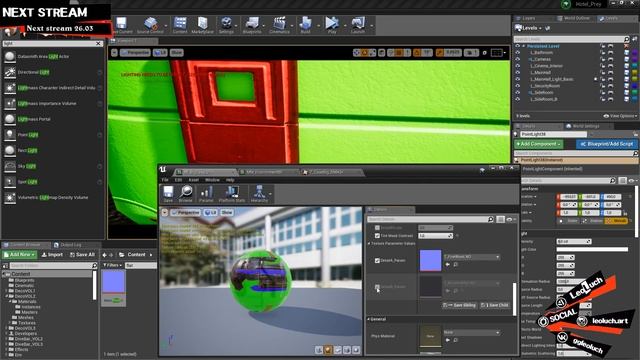
Task: Collapse Texture Parameter Values section
Action: [x=369, y=244]
